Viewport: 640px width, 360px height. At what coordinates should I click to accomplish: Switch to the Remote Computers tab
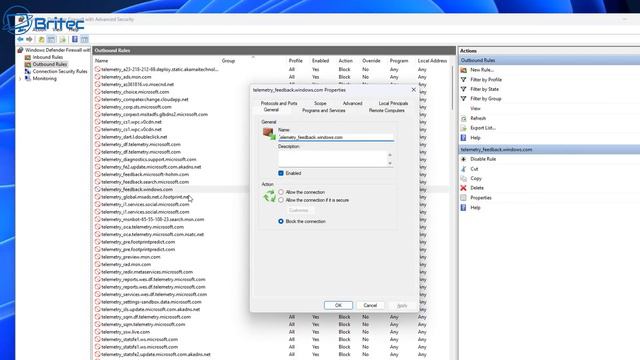(x=387, y=111)
